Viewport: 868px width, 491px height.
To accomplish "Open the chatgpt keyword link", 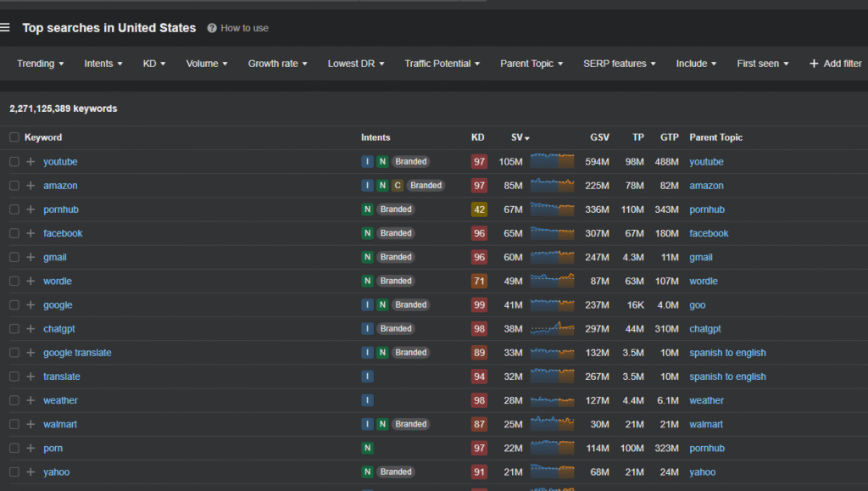I will point(58,328).
